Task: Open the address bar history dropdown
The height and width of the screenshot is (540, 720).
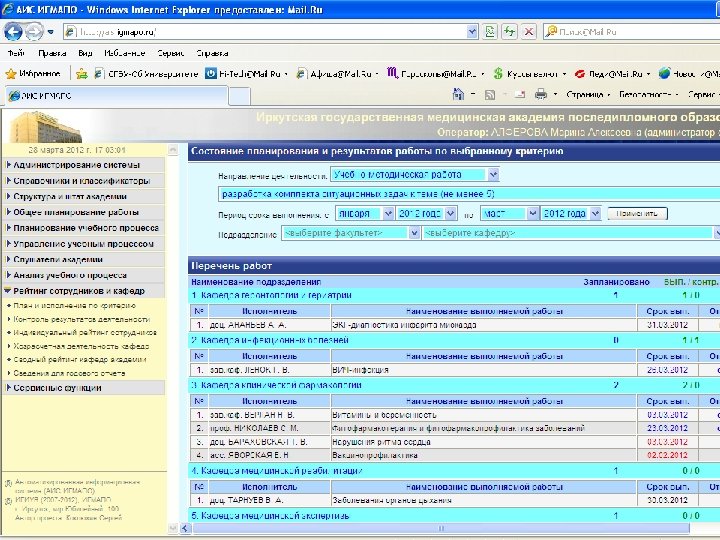Action: pyautogui.click(x=472, y=32)
